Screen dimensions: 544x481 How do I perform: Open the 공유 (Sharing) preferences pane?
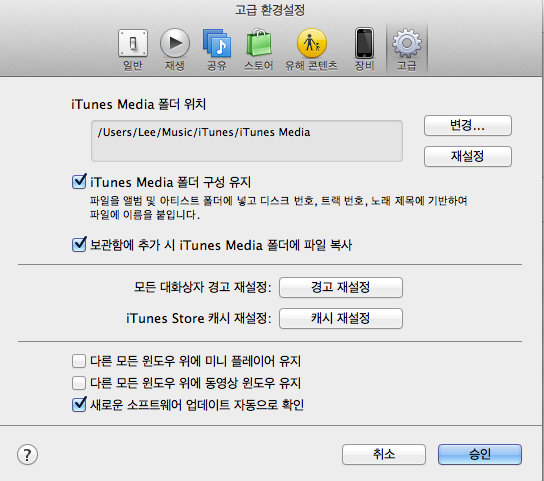tap(217, 50)
